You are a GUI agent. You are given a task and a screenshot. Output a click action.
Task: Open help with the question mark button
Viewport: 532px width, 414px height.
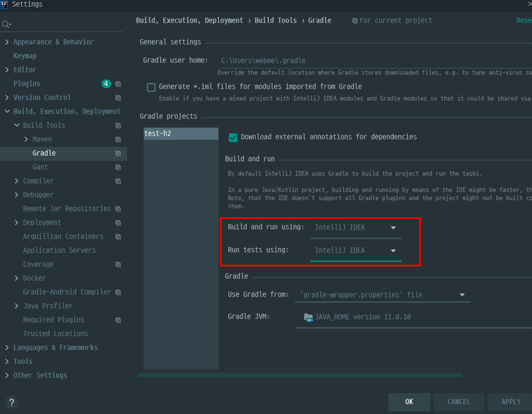click(x=12, y=402)
